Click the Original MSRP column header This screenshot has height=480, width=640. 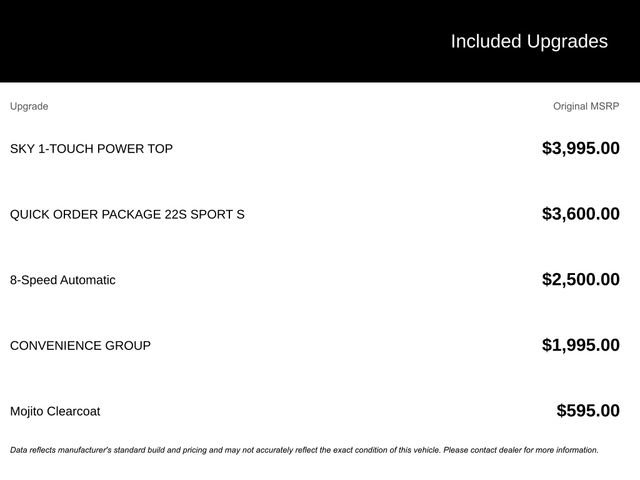(586, 106)
